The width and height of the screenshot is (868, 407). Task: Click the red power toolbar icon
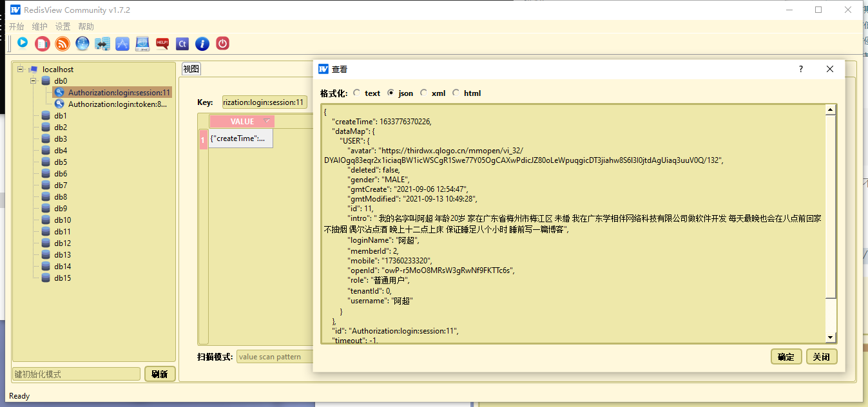[222, 43]
